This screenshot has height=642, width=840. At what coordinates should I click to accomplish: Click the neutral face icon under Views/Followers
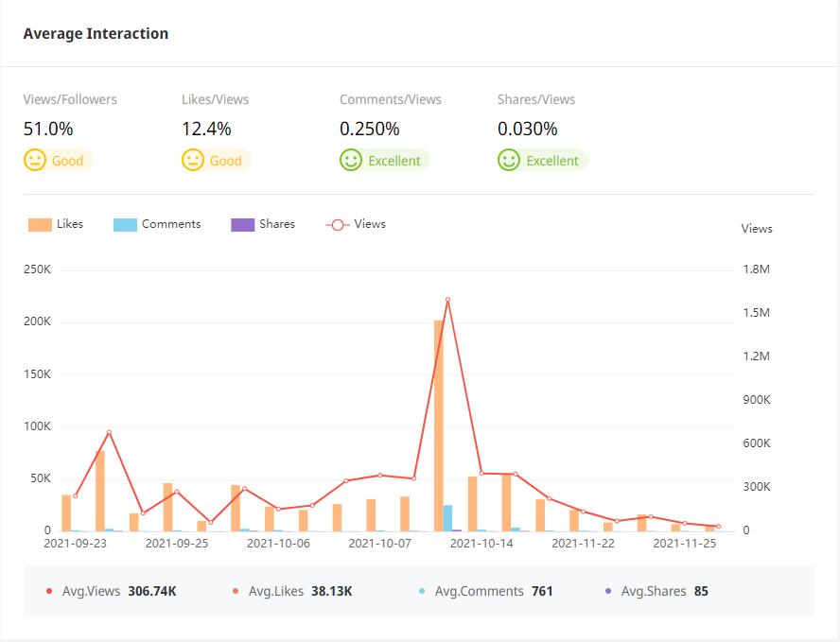[x=35, y=160]
